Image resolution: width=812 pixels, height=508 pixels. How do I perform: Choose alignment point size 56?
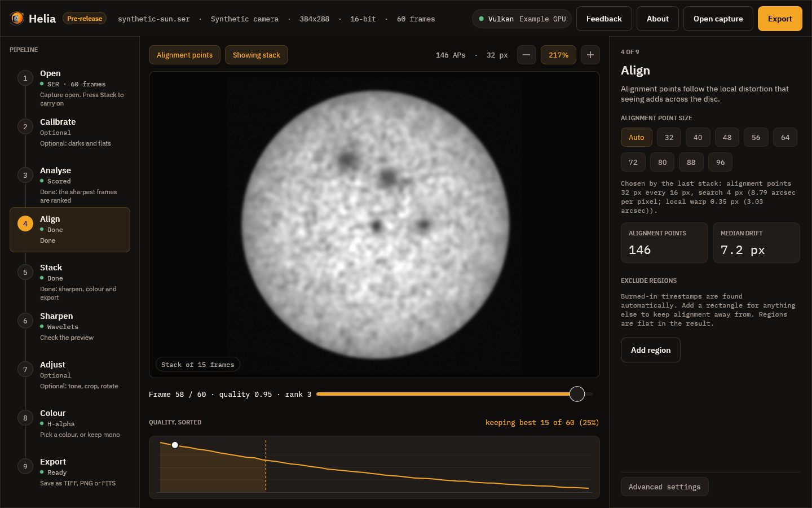tap(756, 137)
